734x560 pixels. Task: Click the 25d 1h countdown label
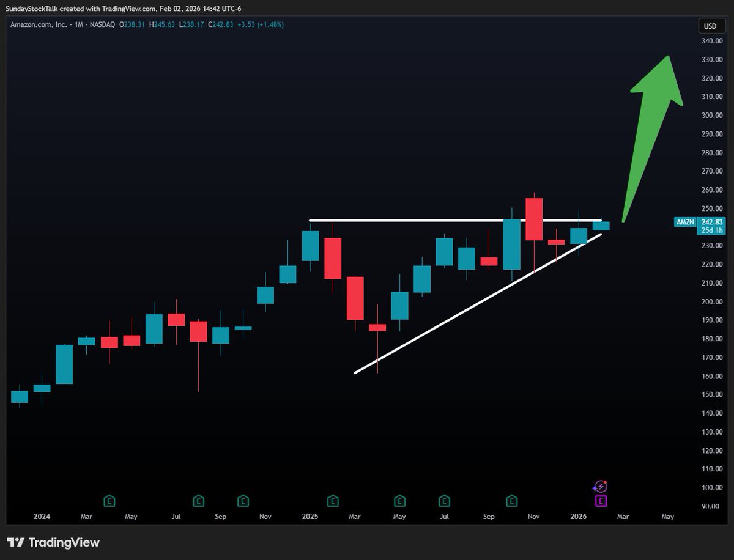[x=712, y=230]
